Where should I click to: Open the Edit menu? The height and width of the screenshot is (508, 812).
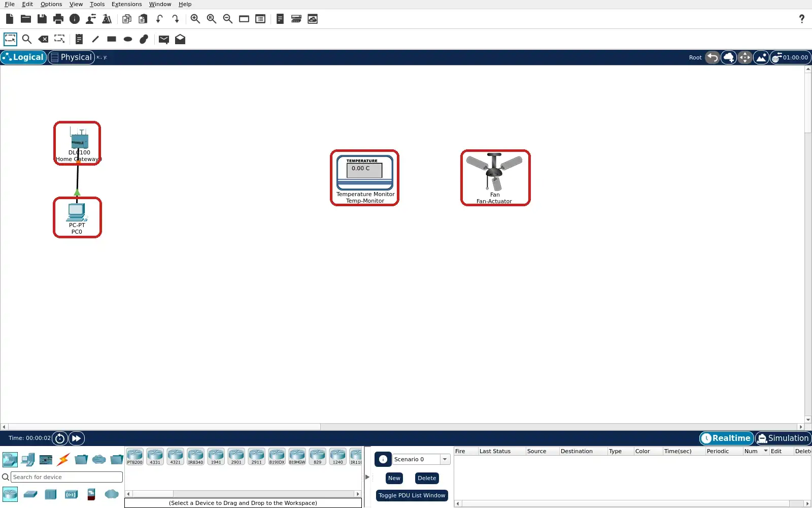point(27,4)
